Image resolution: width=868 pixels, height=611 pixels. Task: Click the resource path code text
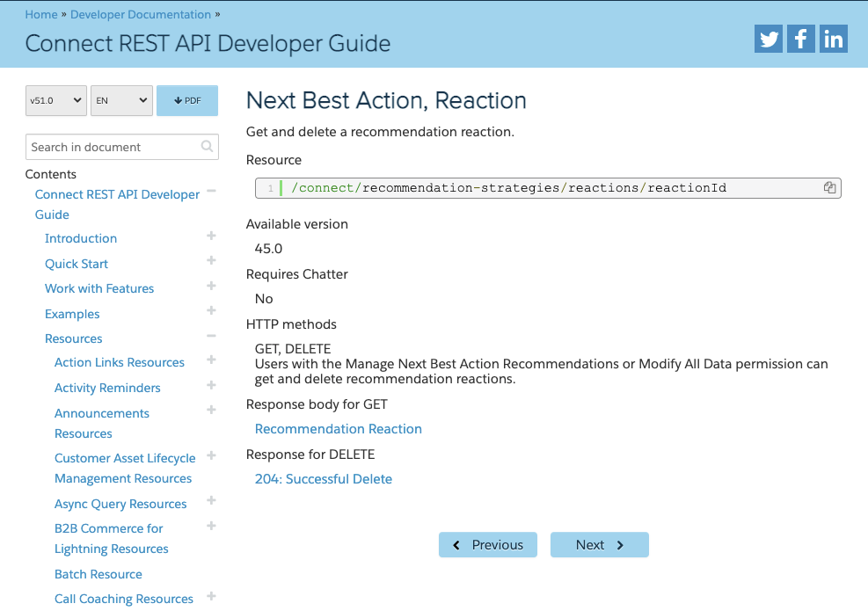508,188
